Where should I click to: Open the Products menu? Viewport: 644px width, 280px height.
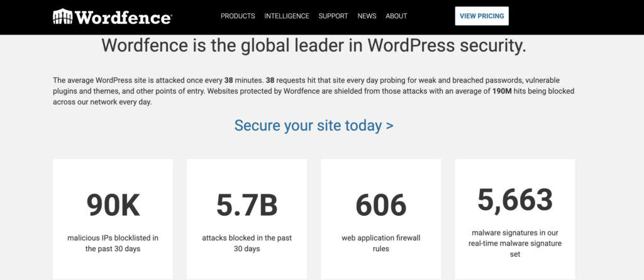(238, 16)
